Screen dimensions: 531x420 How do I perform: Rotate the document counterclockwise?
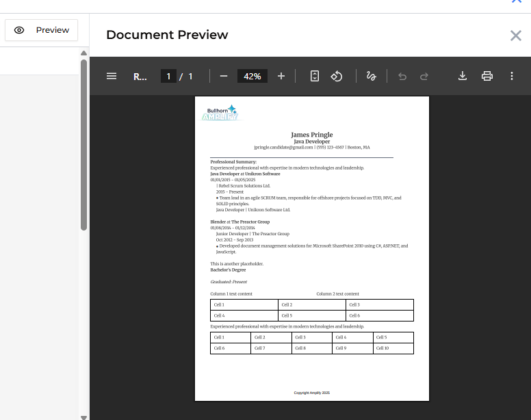click(x=337, y=76)
